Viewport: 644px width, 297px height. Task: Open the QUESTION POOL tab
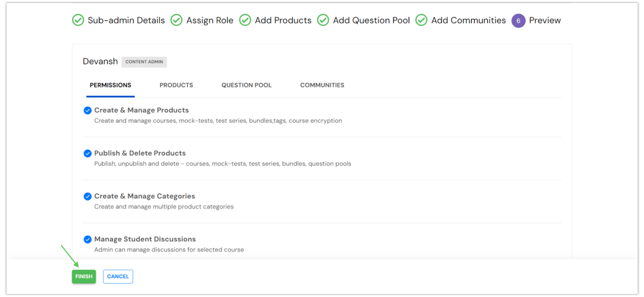pyautogui.click(x=246, y=85)
